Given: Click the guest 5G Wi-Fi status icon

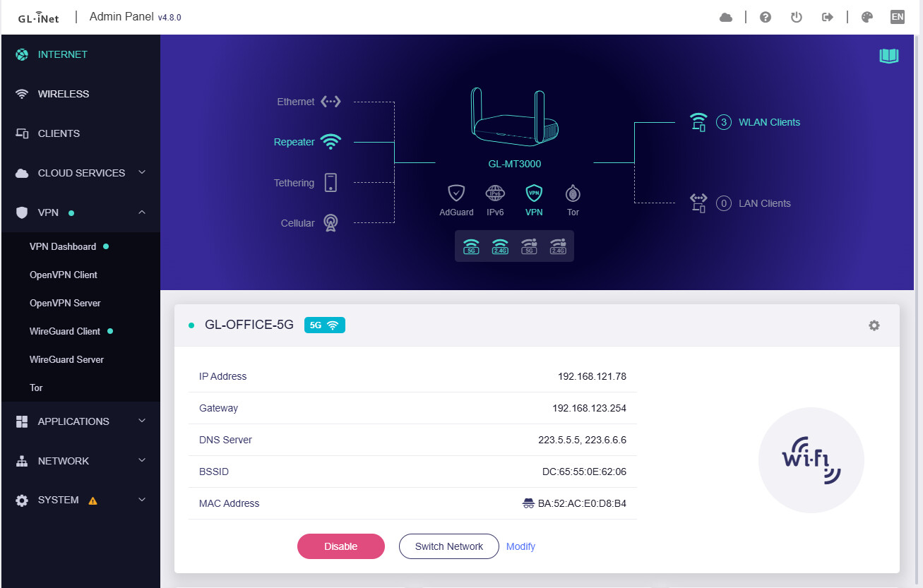Looking at the screenshot, I should pyautogui.click(x=529, y=246).
